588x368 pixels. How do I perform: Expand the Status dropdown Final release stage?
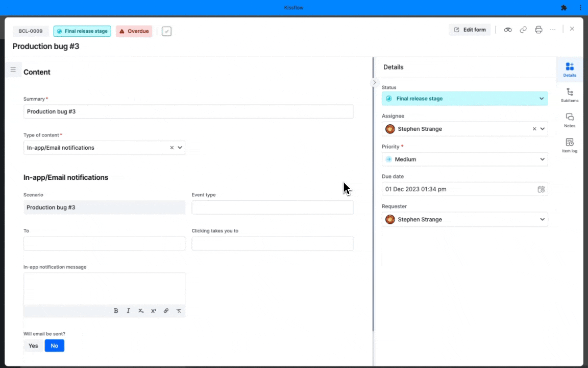(x=464, y=98)
